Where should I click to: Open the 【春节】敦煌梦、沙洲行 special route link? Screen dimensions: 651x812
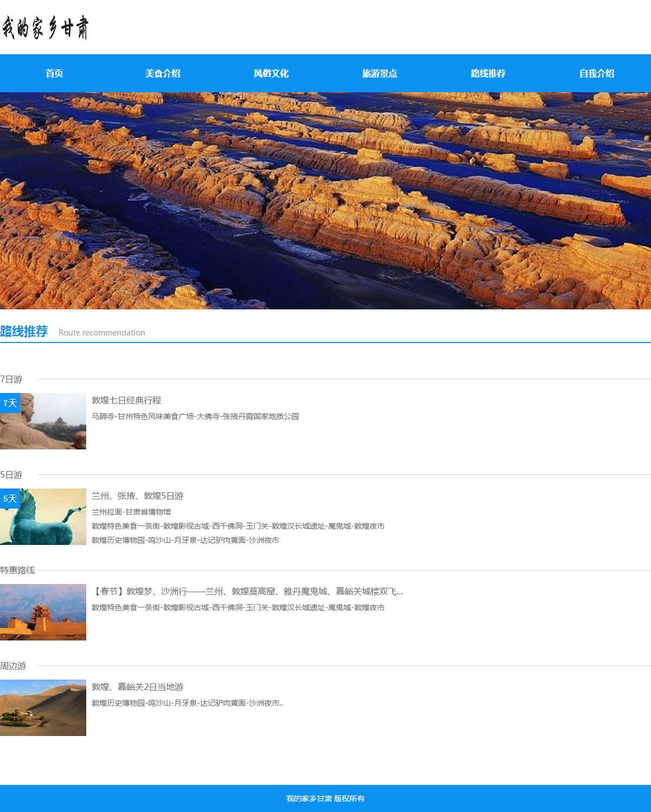click(247, 591)
